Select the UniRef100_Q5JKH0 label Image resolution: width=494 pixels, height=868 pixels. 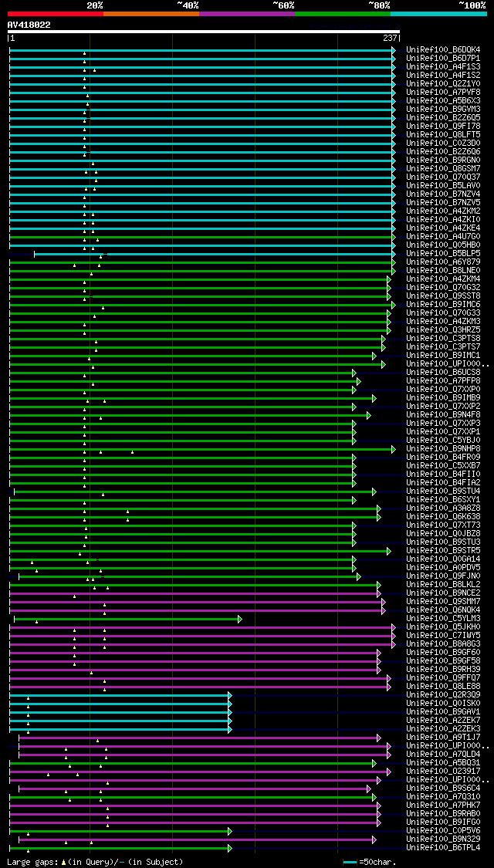443,627
